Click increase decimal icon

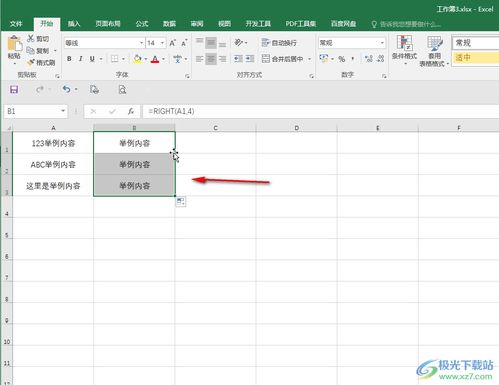(369, 59)
